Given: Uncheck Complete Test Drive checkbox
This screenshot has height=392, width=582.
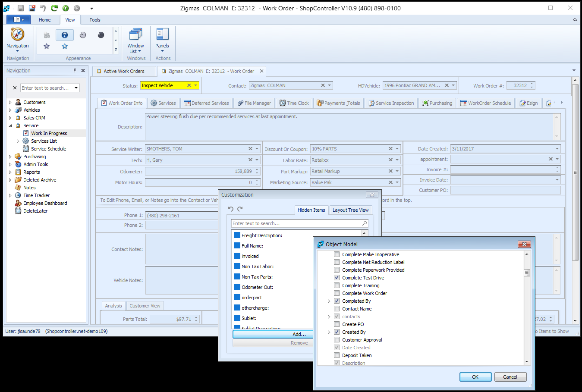Looking at the screenshot, I should point(337,278).
